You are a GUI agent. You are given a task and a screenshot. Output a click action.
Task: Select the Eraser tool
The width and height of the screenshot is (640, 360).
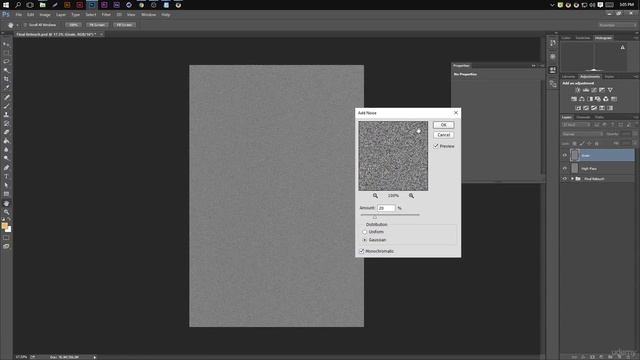click(x=6, y=132)
